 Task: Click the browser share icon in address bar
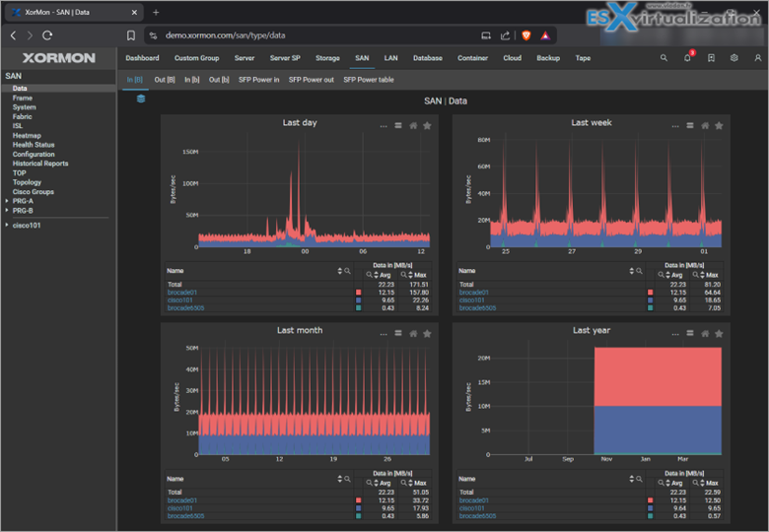click(x=505, y=35)
